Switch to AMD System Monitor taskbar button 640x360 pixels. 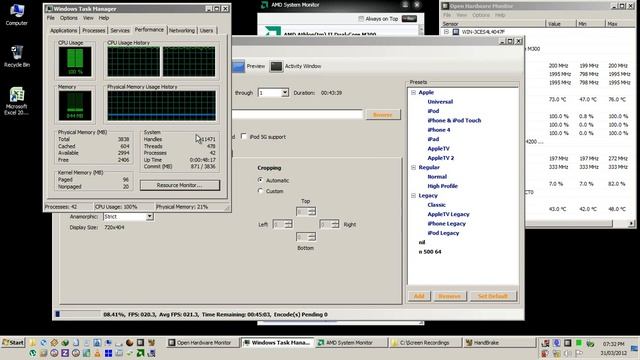click(350, 343)
